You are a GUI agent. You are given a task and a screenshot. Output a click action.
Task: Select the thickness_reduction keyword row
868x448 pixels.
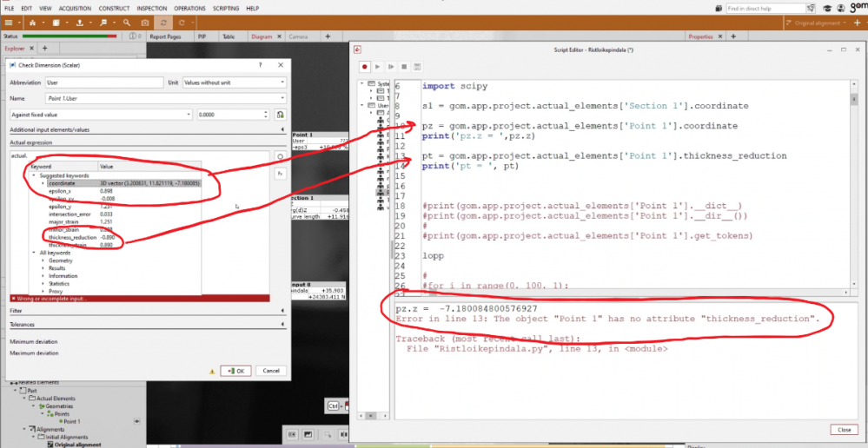coord(73,237)
